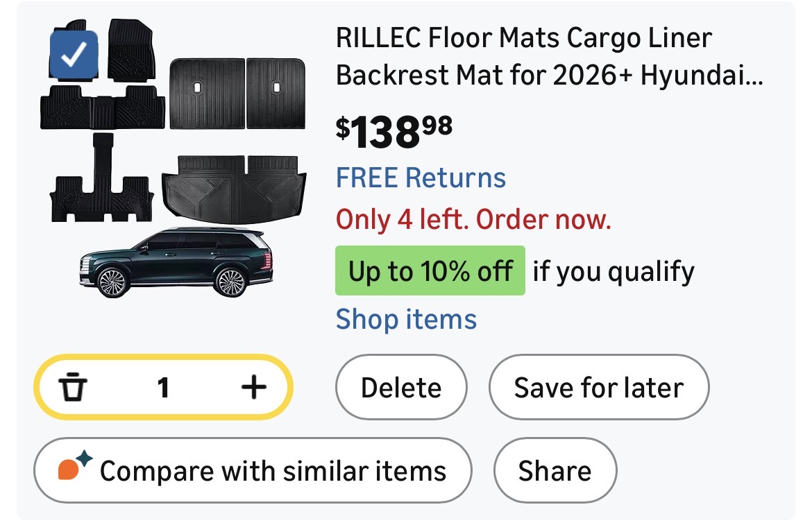This screenshot has height=523, width=812.
Task: Click the trash can icon in quantity stepper
Action: (x=73, y=388)
